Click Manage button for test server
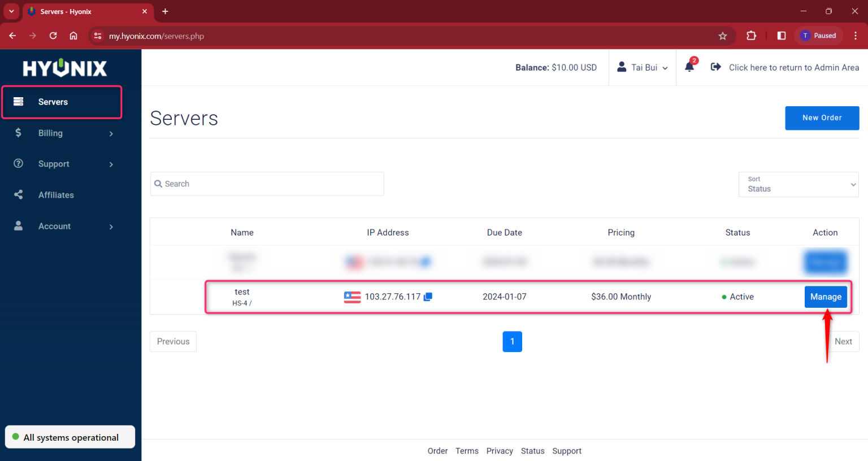Viewport: 868px width, 461px height. tap(825, 297)
